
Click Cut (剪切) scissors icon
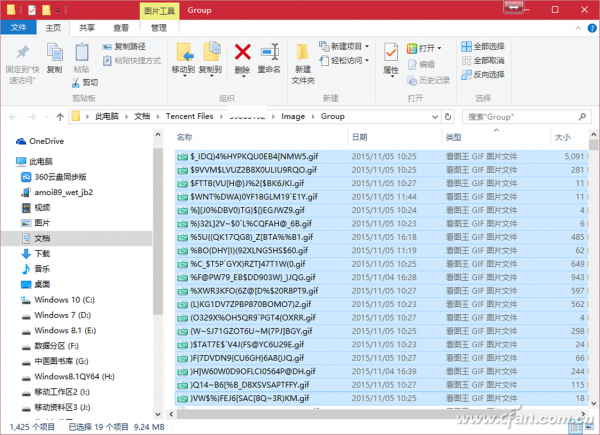click(x=76, y=82)
